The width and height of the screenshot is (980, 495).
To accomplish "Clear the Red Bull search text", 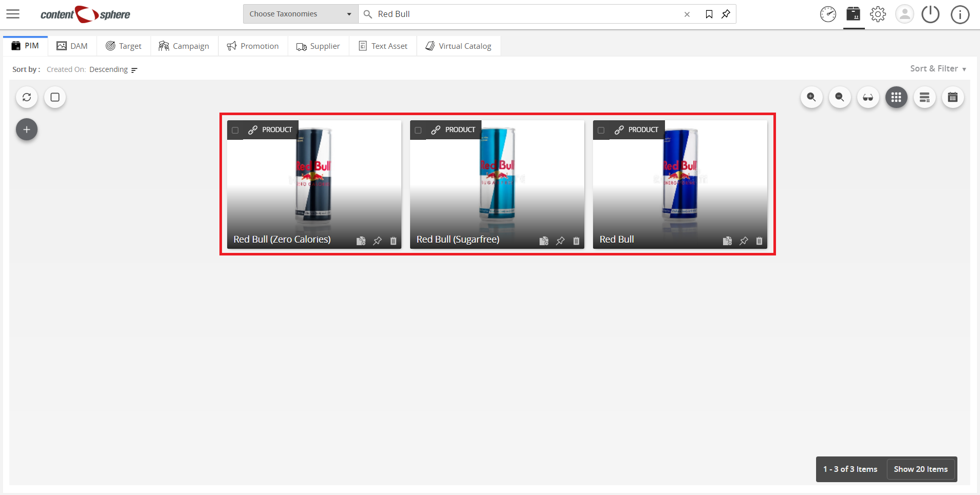I will pos(687,14).
